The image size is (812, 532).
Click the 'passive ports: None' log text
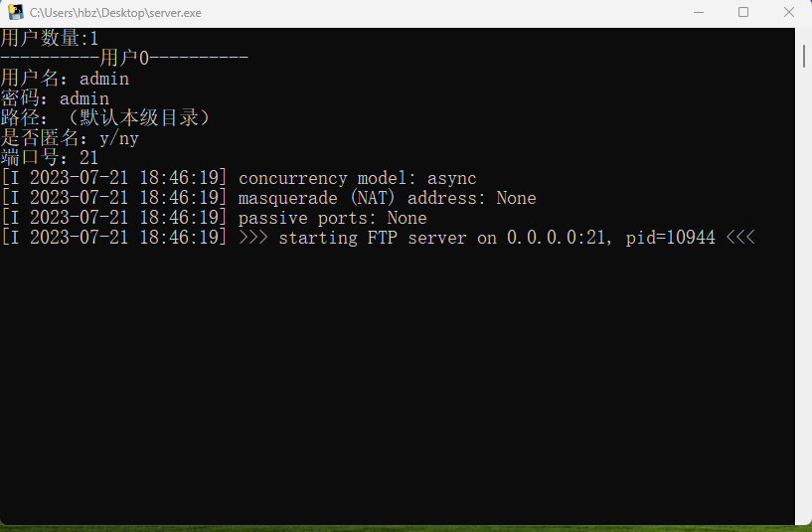tap(332, 218)
